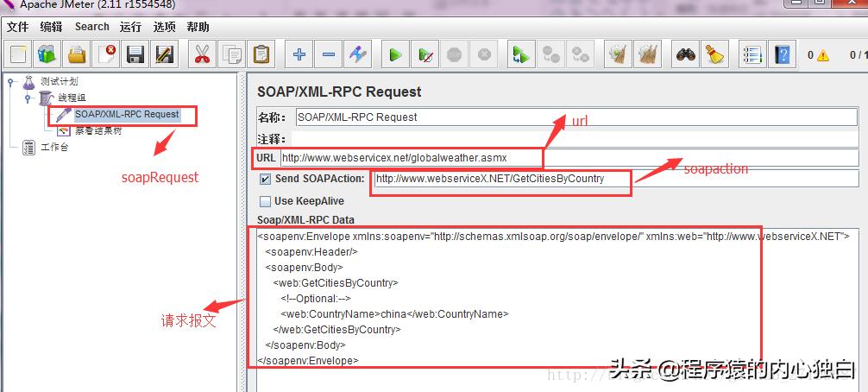This screenshot has width=868, height=392.
Task: Open the 运行 menu
Action: click(x=130, y=27)
